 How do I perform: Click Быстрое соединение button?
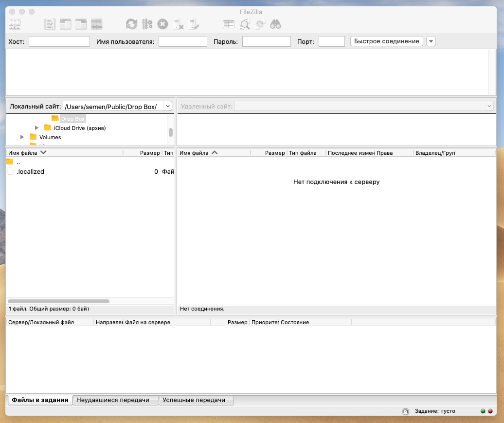click(387, 41)
